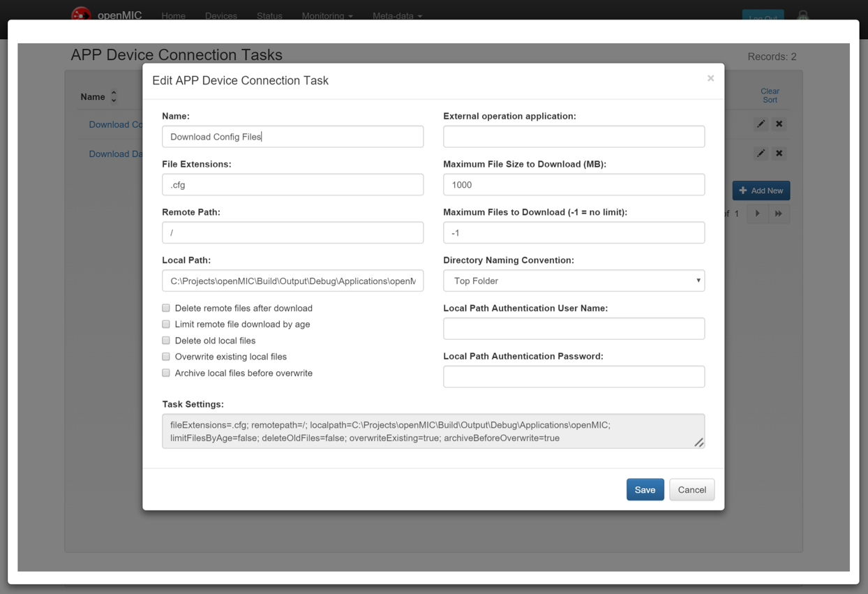Click the delete X for the Download Co row
This screenshot has height=594, width=868.
click(x=779, y=124)
